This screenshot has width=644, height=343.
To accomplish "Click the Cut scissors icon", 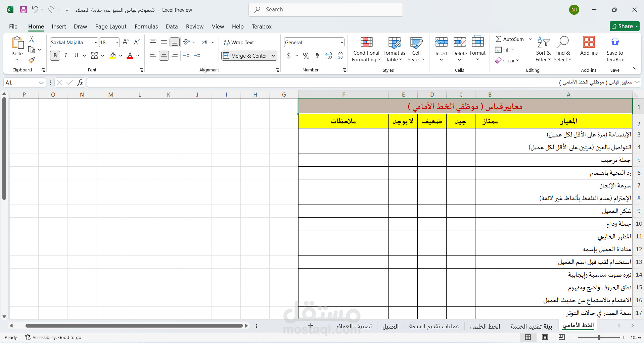I will [32, 39].
